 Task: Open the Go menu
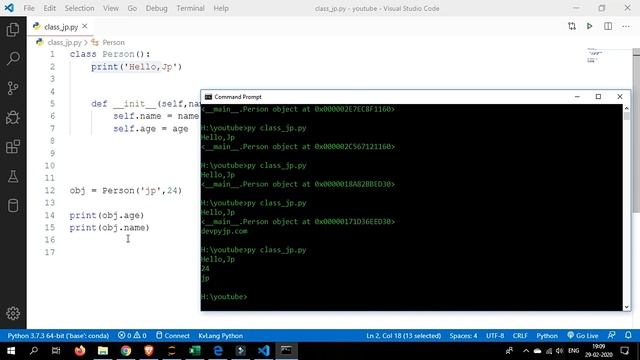click(x=132, y=8)
